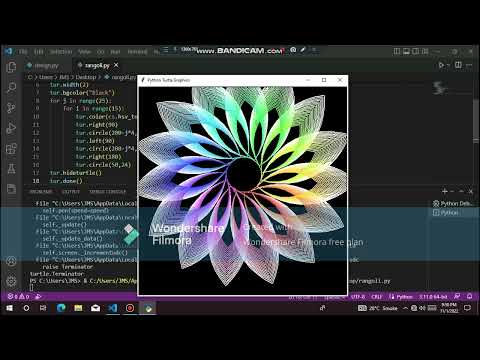Switch to the Problems panel tab
The width and height of the screenshot is (480, 360).
(x=40, y=192)
